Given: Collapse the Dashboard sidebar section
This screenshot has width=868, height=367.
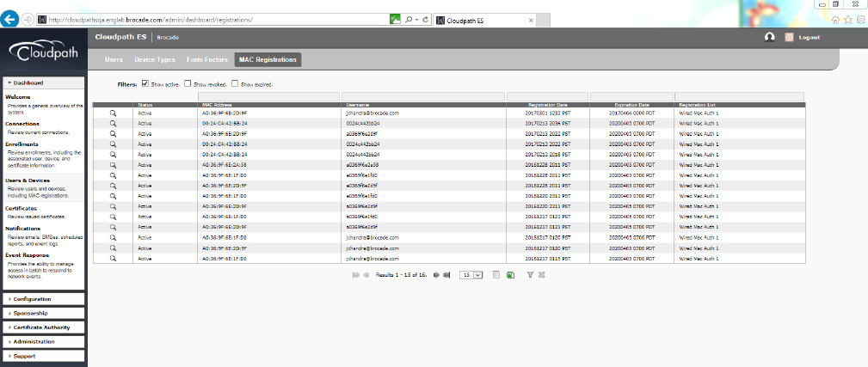Looking at the screenshot, I should (x=44, y=83).
